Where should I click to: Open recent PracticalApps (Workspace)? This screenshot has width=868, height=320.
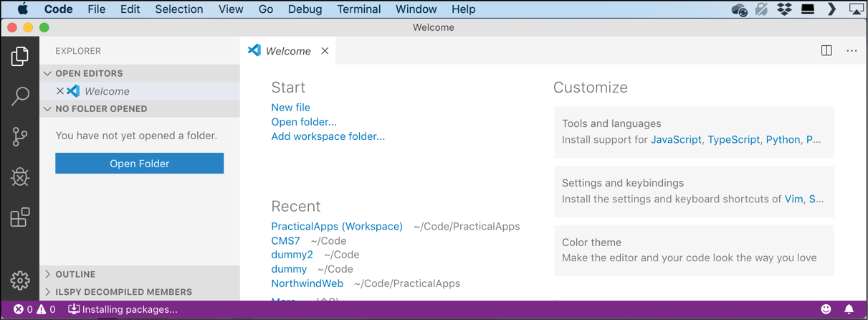click(337, 226)
